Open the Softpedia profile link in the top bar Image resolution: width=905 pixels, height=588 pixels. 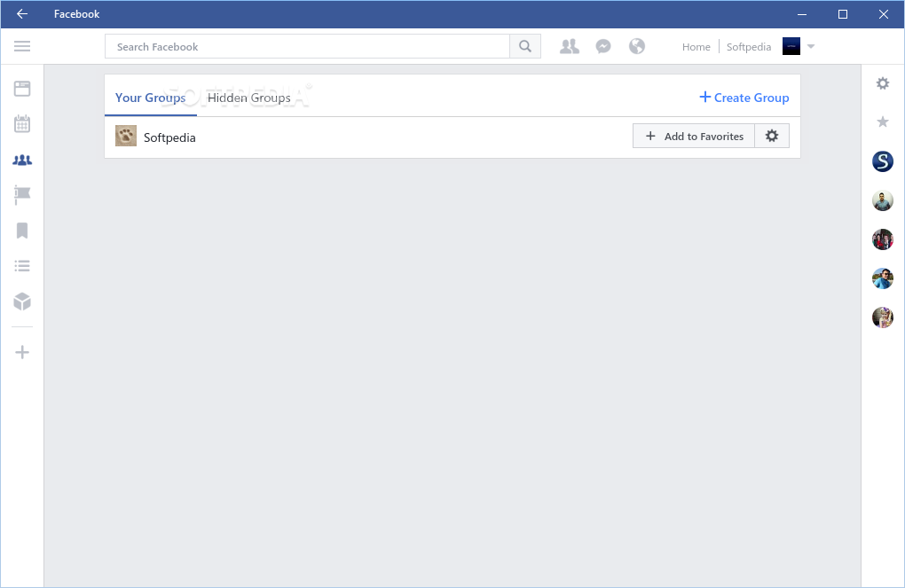click(x=749, y=47)
